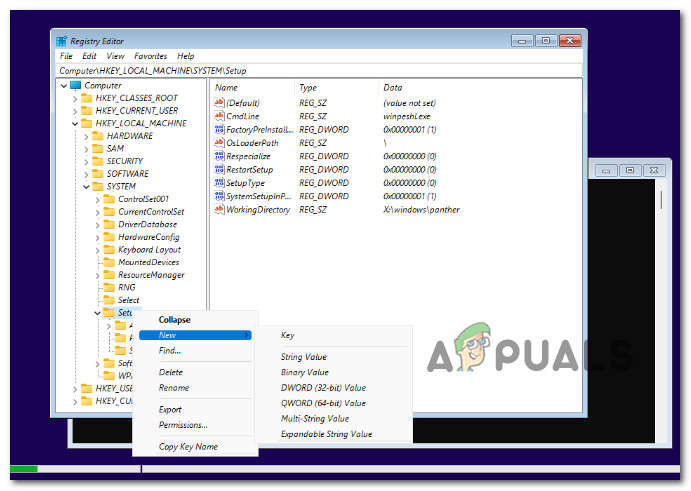This screenshot has height=491, width=691.
Task: Click the DWORD icon beside SetupType
Action: click(219, 182)
